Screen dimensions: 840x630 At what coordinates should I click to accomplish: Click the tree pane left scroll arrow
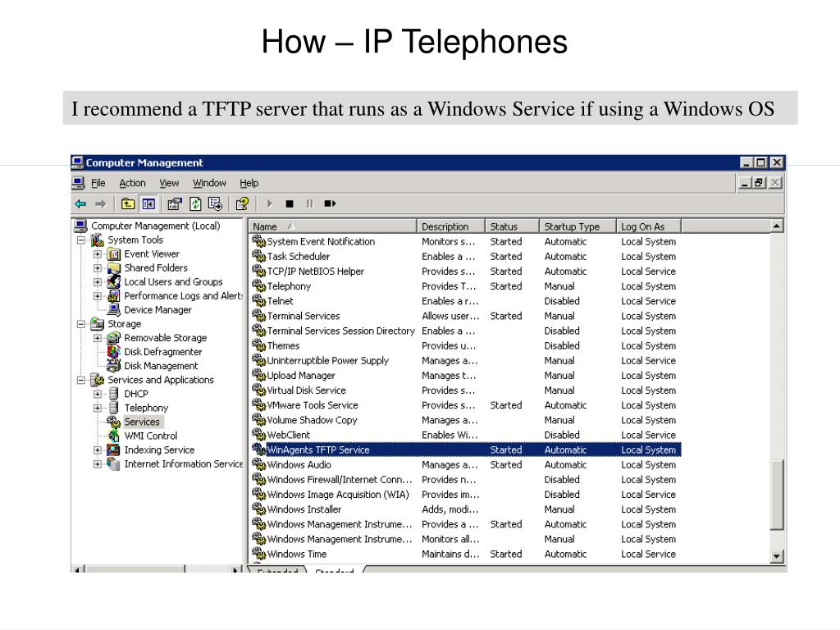click(78, 569)
